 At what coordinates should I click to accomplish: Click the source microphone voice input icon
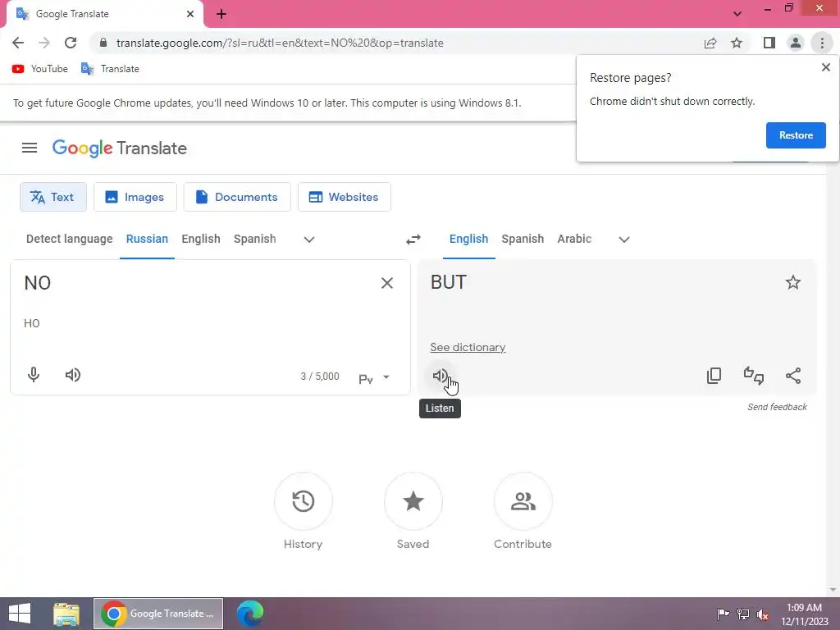click(33, 374)
